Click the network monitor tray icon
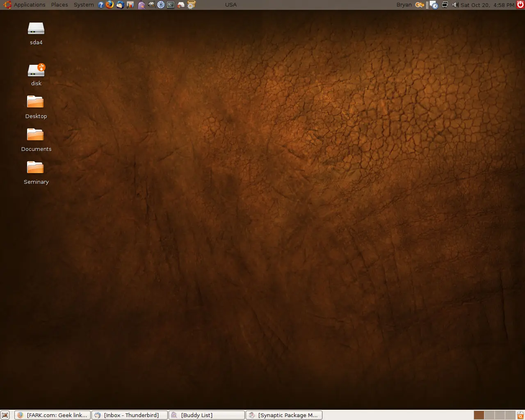Screen dimensions: 525x420 [445, 5]
